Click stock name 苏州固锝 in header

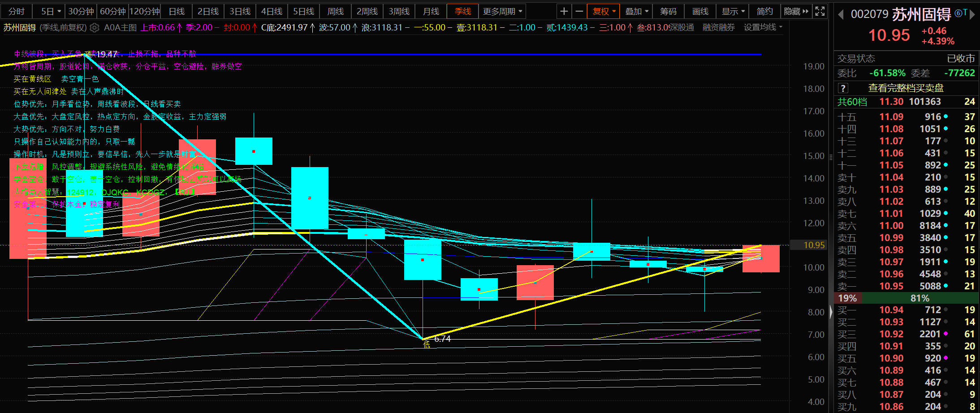tap(921, 15)
